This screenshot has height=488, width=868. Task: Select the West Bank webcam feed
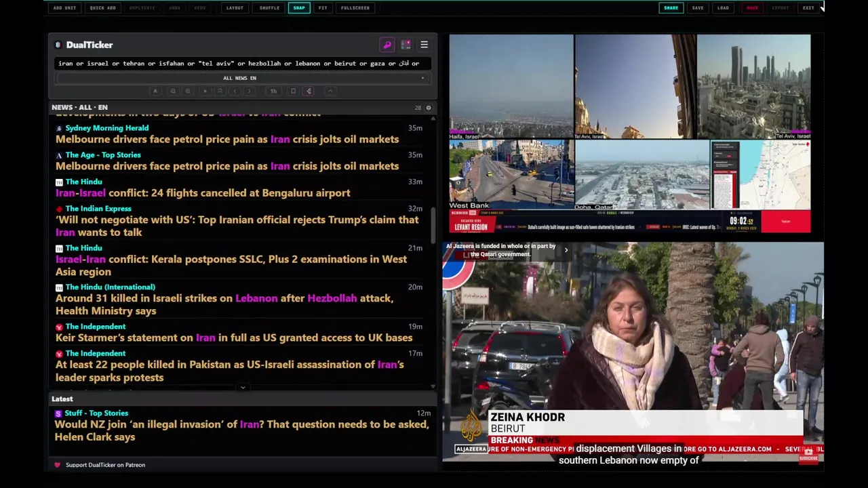click(511, 175)
